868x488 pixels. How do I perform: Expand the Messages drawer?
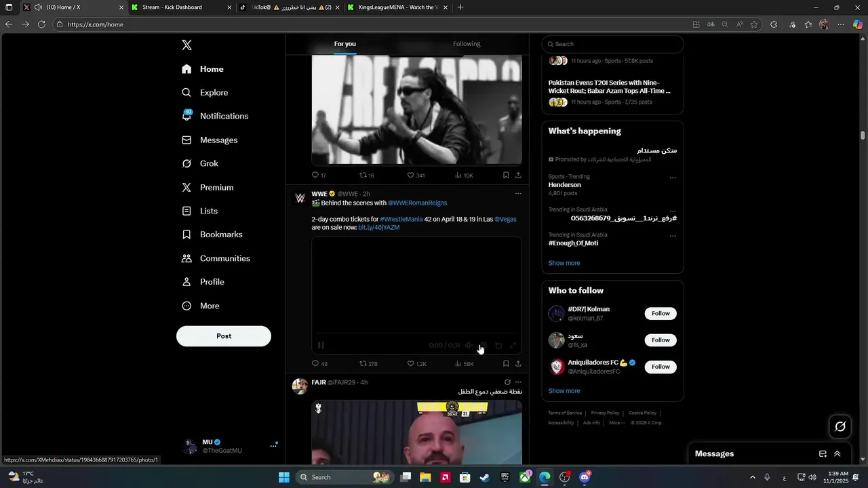pyautogui.click(x=837, y=454)
